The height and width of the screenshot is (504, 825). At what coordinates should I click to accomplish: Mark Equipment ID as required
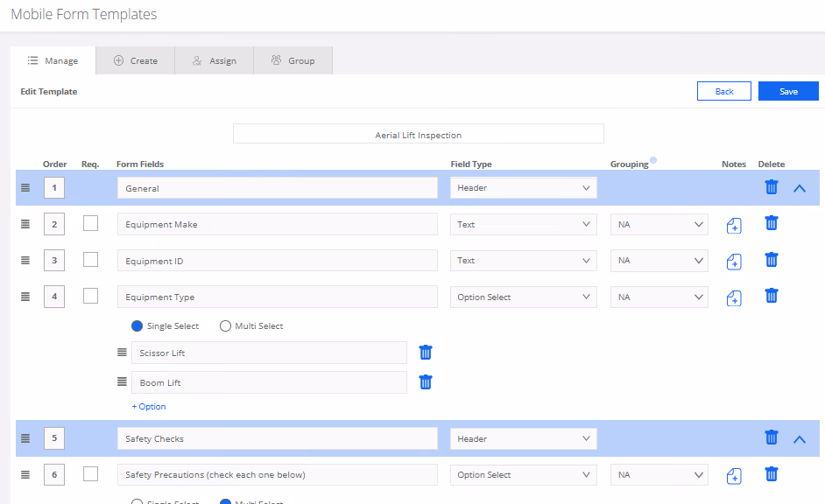(x=90, y=260)
